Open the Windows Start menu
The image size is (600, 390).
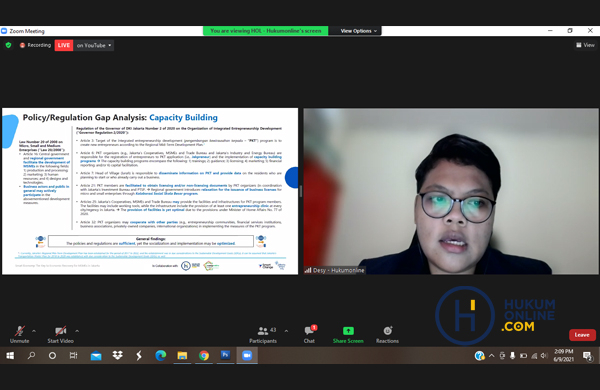[10, 356]
